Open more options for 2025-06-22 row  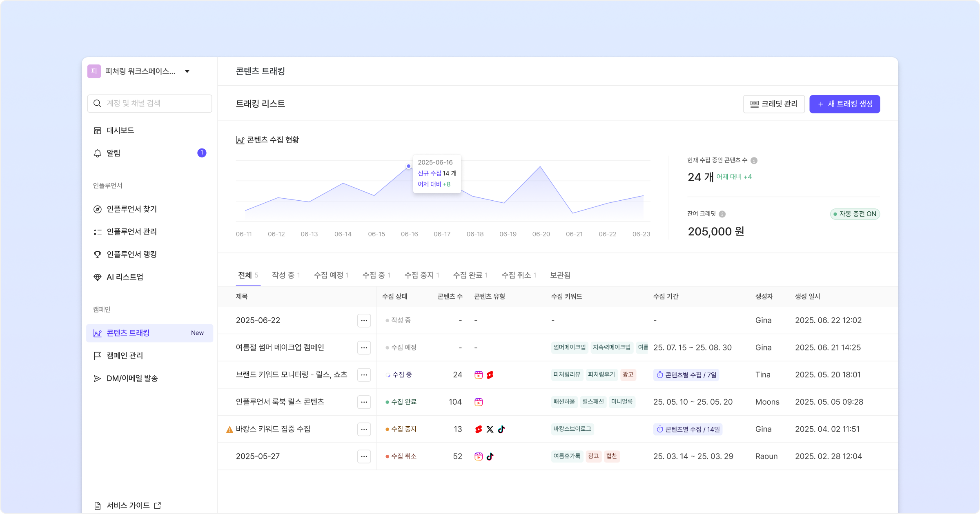(364, 321)
